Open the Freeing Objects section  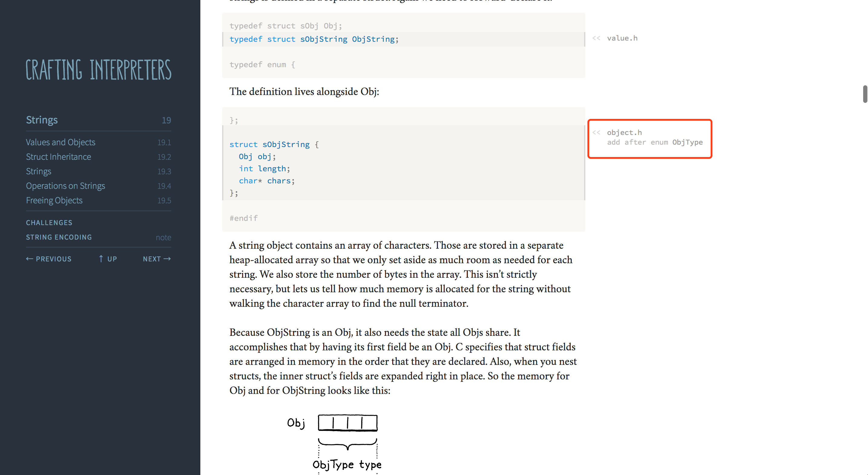54,200
